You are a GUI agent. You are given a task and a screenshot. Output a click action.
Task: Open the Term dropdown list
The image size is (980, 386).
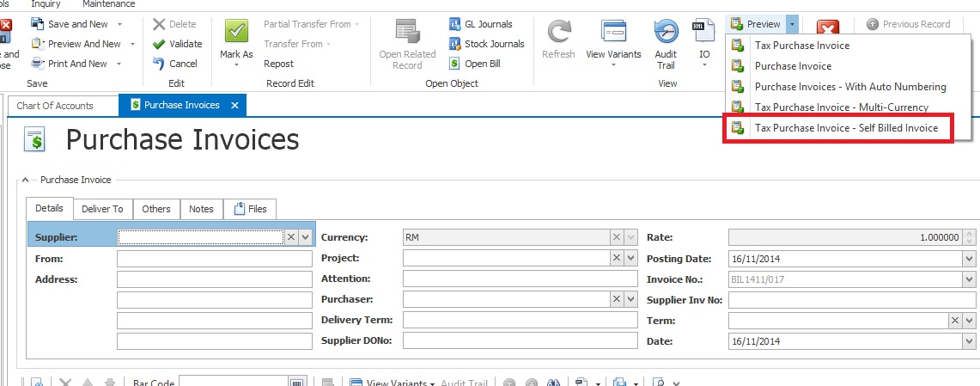click(x=969, y=321)
